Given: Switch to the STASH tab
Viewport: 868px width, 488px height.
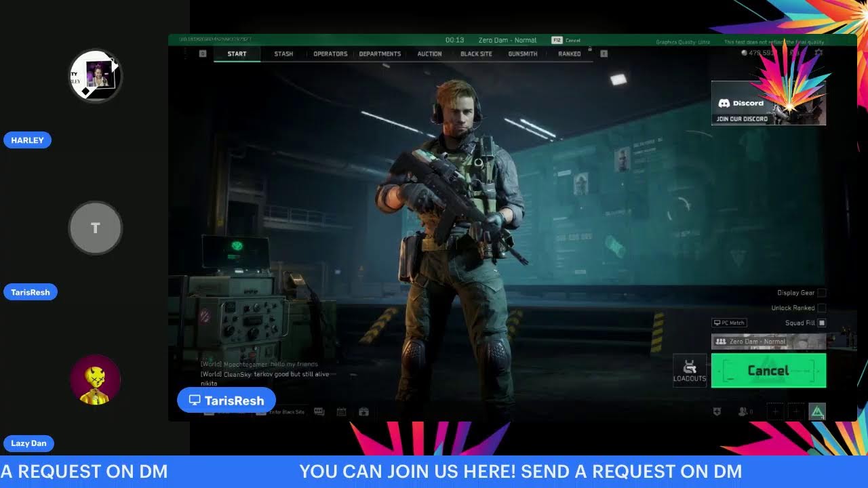Looking at the screenshot, I should (x=283, y=54).
